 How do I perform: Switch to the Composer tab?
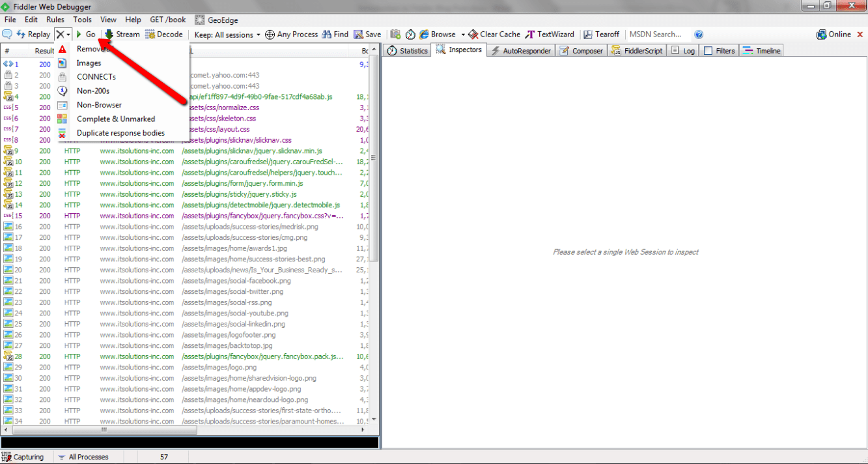click(581, 51)
